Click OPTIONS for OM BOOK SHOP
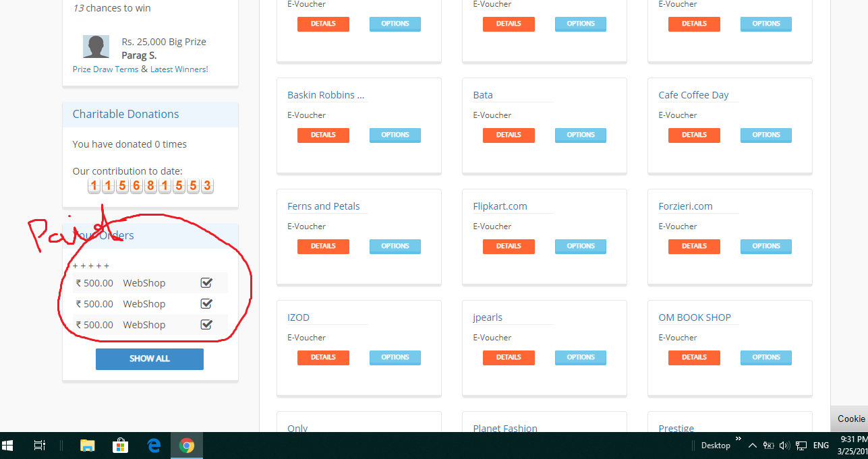 click(x=766, y=357)
